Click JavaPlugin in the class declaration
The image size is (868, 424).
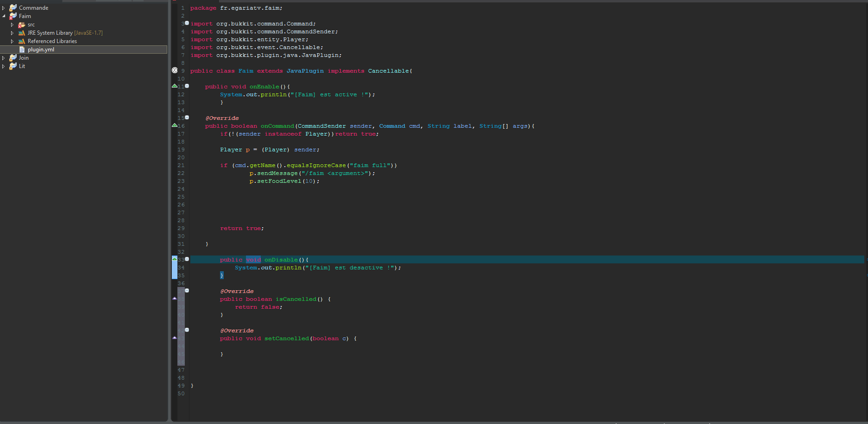[x=305, y=71]
